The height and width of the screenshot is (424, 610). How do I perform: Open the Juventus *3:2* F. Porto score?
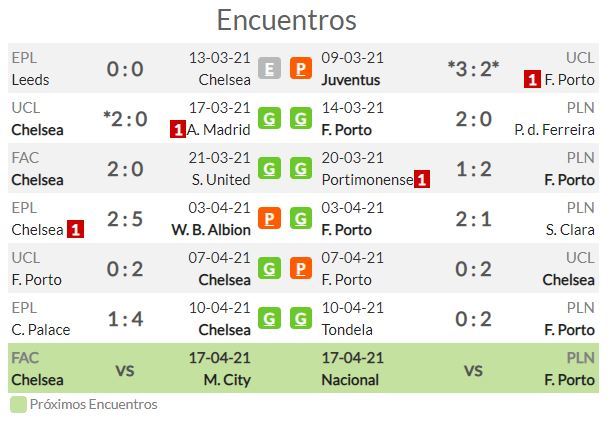click(473, 69)
